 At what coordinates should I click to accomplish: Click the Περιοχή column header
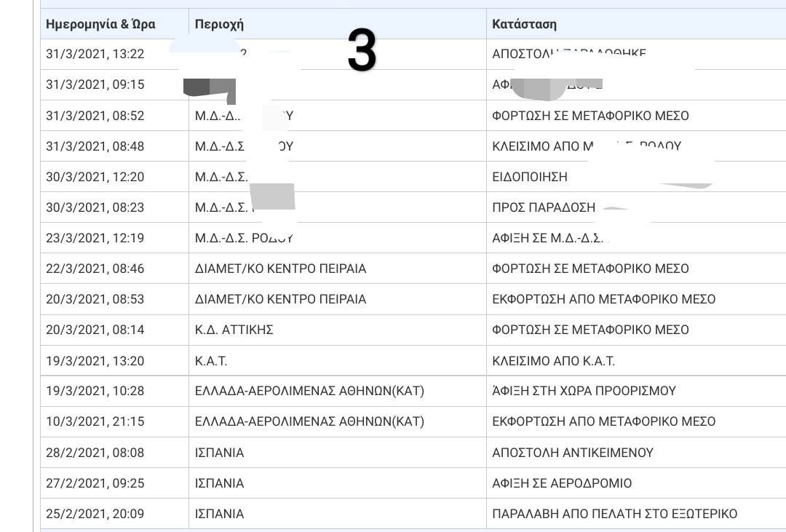coord(219,24)
